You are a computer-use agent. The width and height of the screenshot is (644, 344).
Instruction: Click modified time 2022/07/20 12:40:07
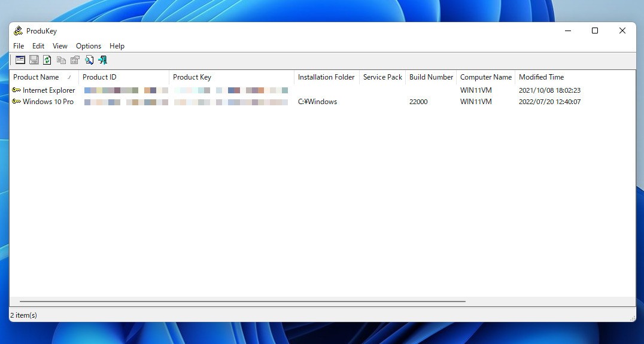tap(549, 101)
